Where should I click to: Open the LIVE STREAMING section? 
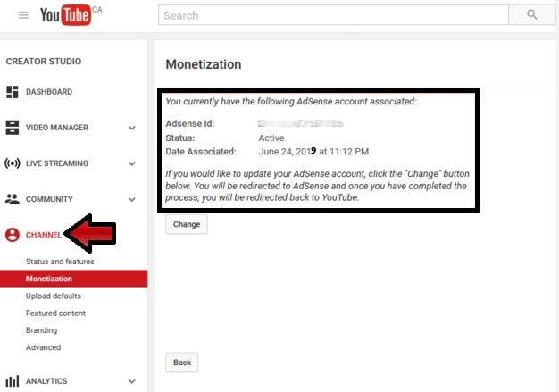[x=57, y=163]
